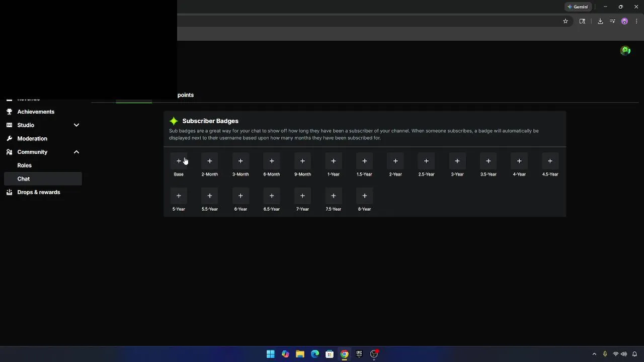The height and width of the screenshot is (362, 644).
Task: Open the browser downloads panel
Action: (600, 21)
